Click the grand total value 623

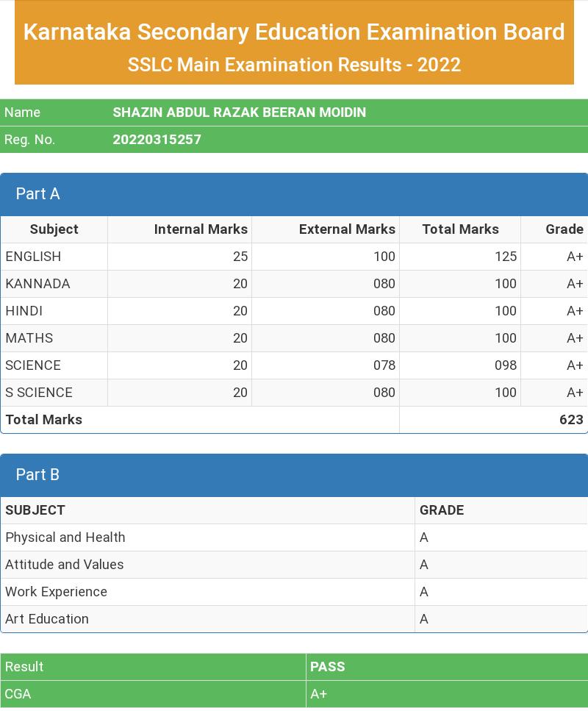[x=571, y=420]
